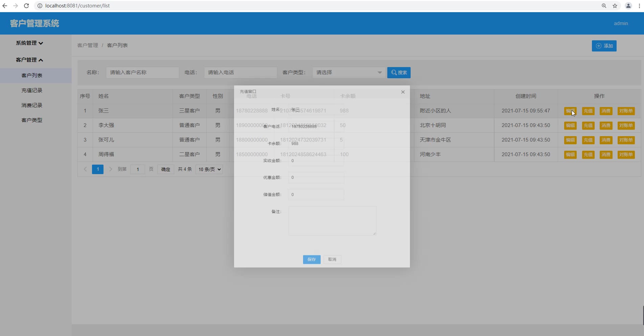The width and height of the screenshot is (644, 336).
Task: Collapse the 客户管理 sidebar menu
Action: pos(29,60)
